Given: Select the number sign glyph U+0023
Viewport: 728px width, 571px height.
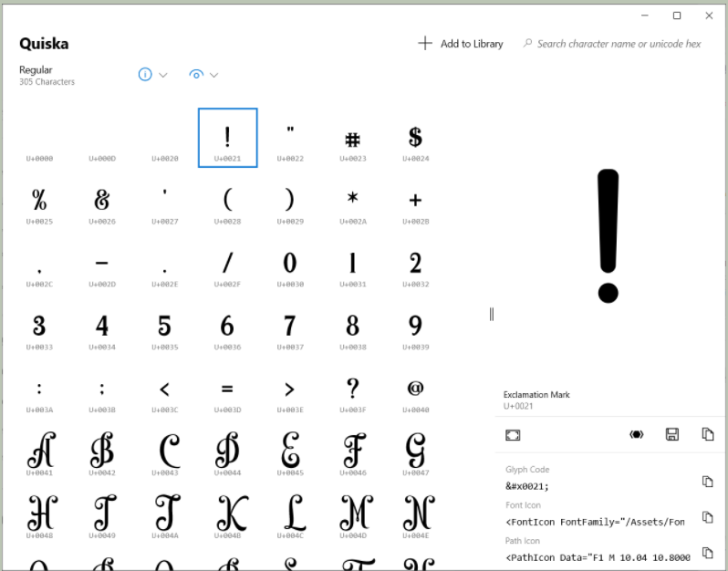Looking at the screenshot, I should tap(353, 138).
